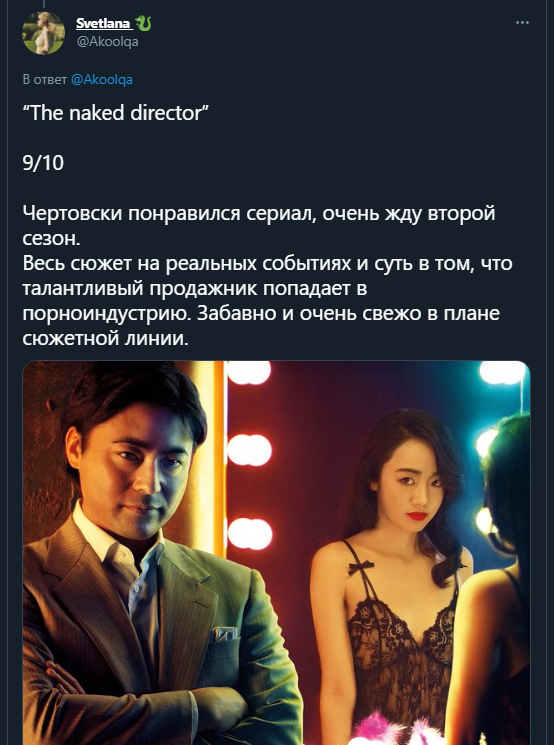Select the "The naked director" title line

coord(116,113)
